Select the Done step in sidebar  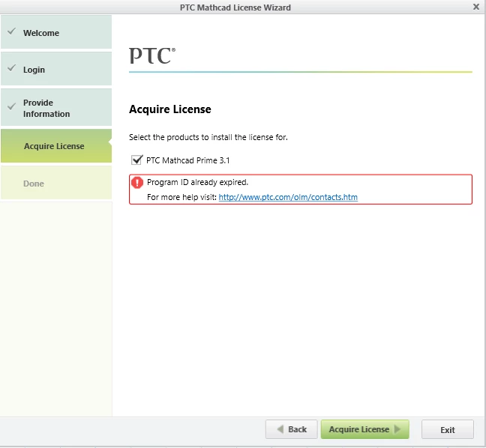click(56, 183)
